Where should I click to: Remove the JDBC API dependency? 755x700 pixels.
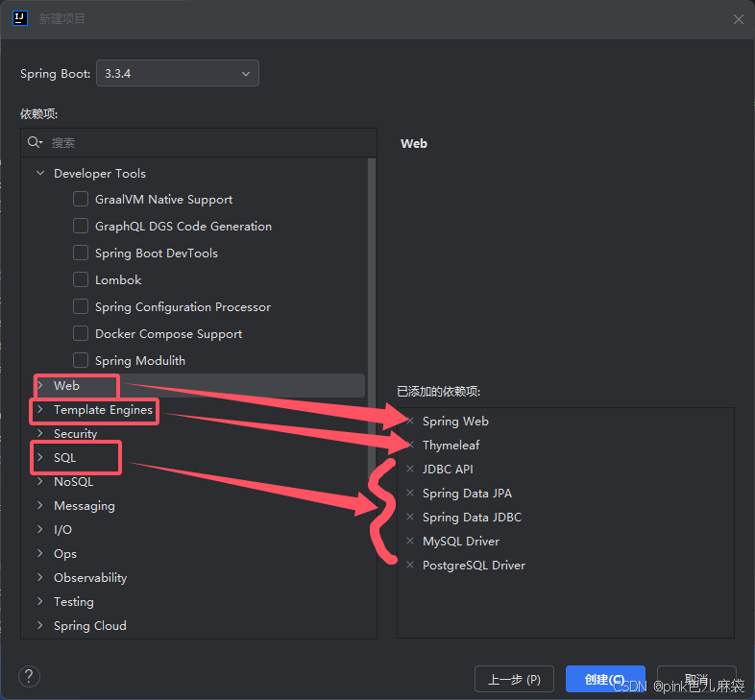(410, 469)
